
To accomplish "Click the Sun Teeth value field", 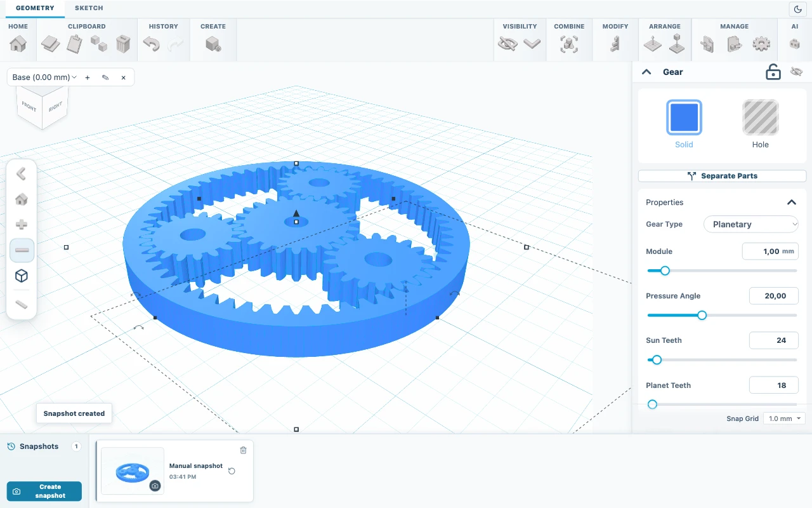I will [x=773, y=340].
